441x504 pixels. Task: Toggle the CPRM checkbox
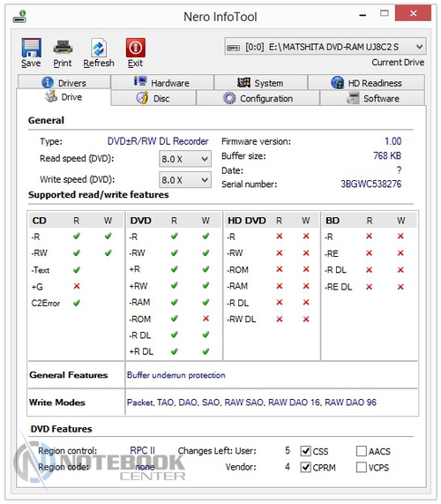(306, 467)
